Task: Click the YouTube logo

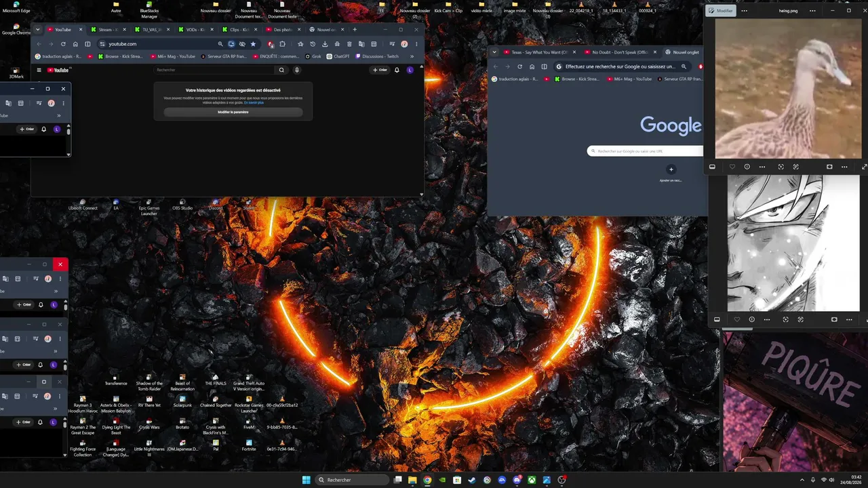Action: coord(58,70)
